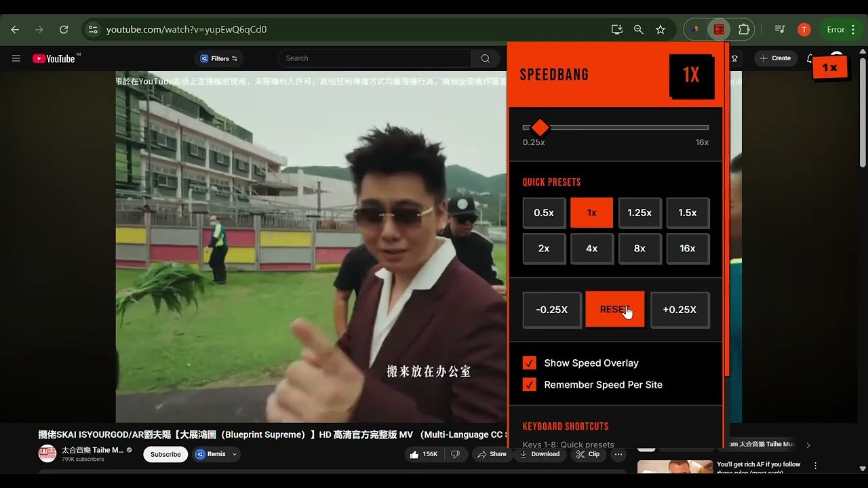Image resolution: width=868 pixels, height=488 pixels.
Task: Click the RESET speed button
Action: point(615,310)
